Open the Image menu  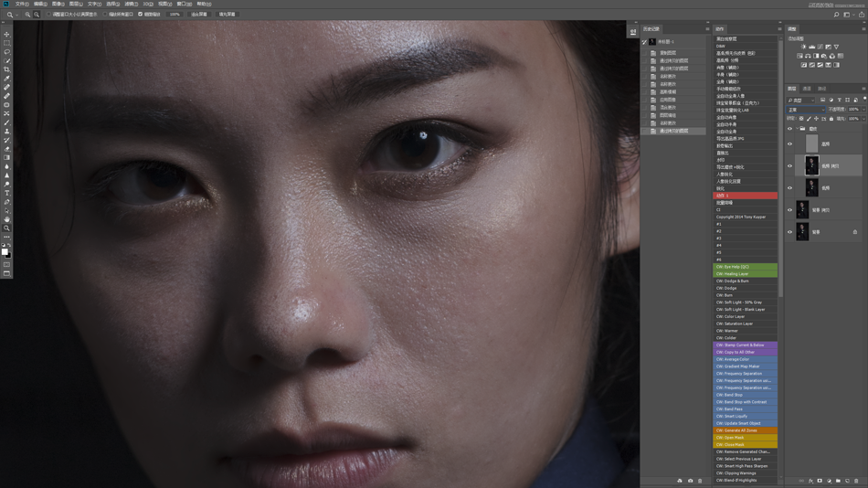pos(58,4)
